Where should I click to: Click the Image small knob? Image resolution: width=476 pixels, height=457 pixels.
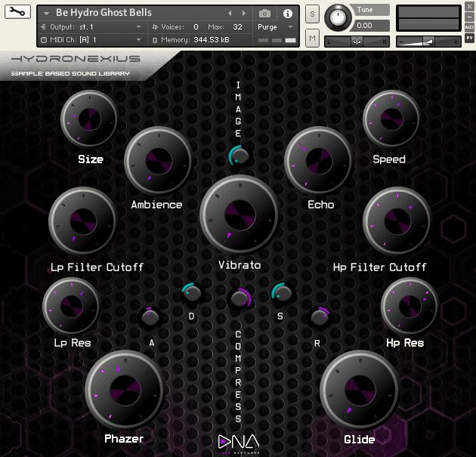pyautogui.click(x=239, y=156)
